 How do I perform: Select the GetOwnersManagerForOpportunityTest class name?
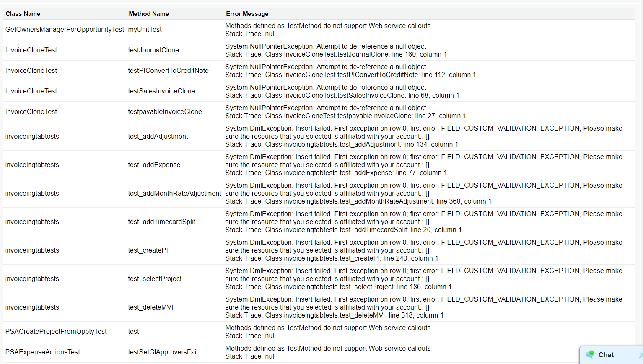(x=65, y=29)
